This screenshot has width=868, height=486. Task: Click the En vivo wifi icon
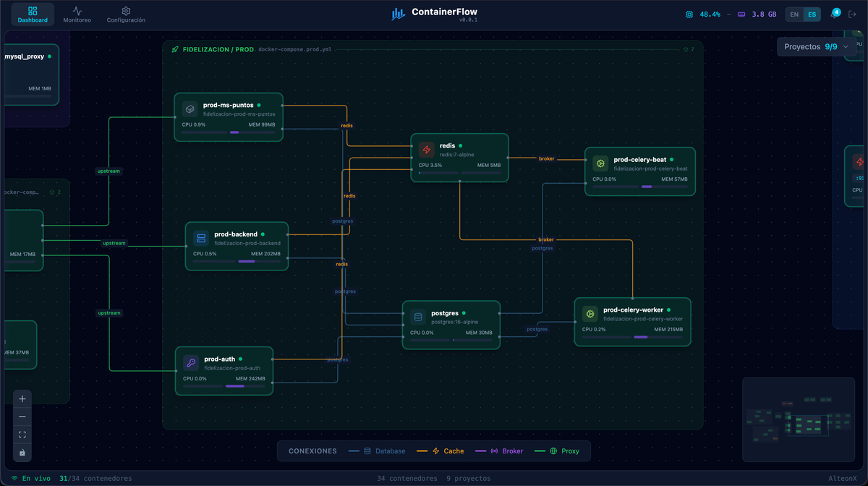(x=14, y=478)
